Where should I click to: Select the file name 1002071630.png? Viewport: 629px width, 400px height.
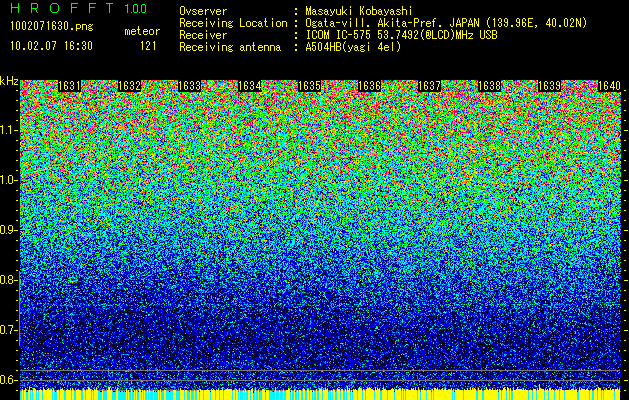(52, 27)
